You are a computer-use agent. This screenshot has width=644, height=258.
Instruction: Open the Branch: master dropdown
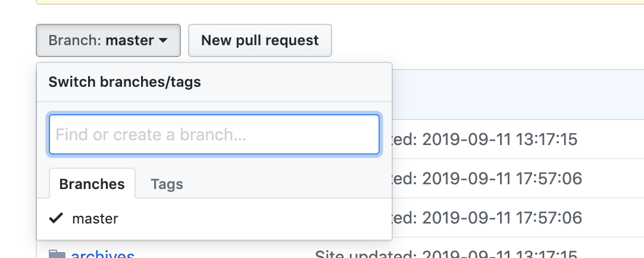(108, 40)
